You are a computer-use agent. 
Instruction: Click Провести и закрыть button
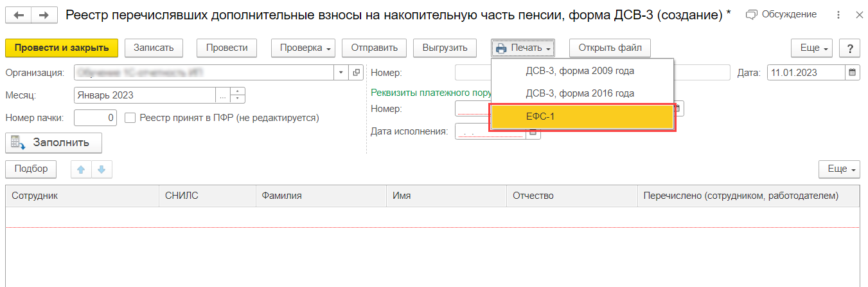[62, 48]
